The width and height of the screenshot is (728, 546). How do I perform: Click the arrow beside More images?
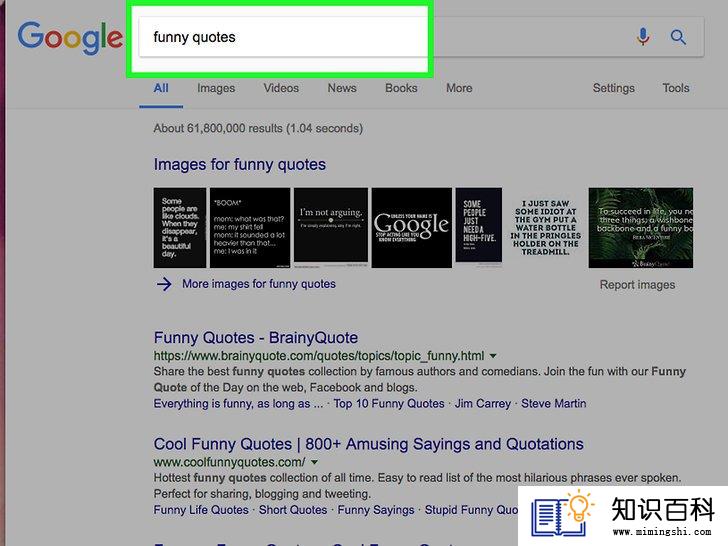click(164, 284)
